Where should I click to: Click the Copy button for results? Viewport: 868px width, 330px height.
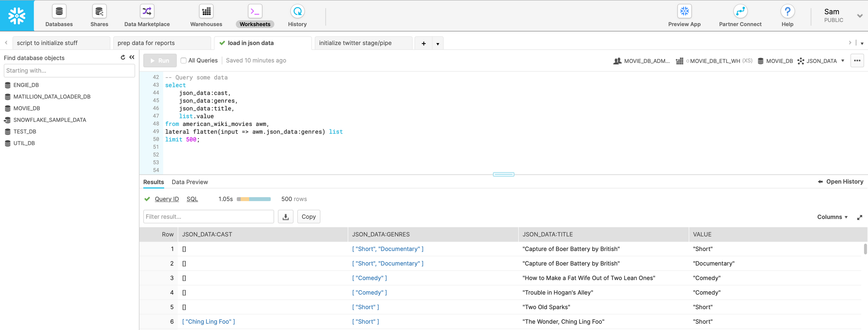(309, 216)
